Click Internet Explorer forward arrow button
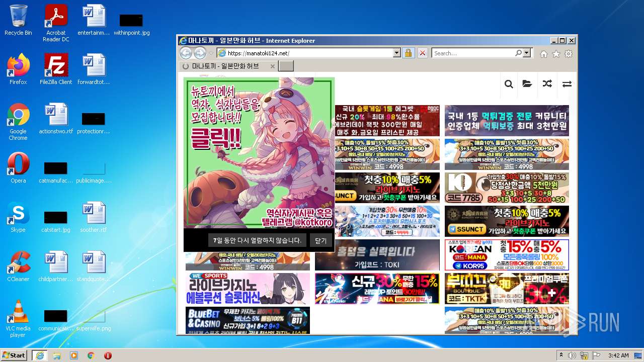The width and height of the screenshot is (644, 362). (200, 53)
